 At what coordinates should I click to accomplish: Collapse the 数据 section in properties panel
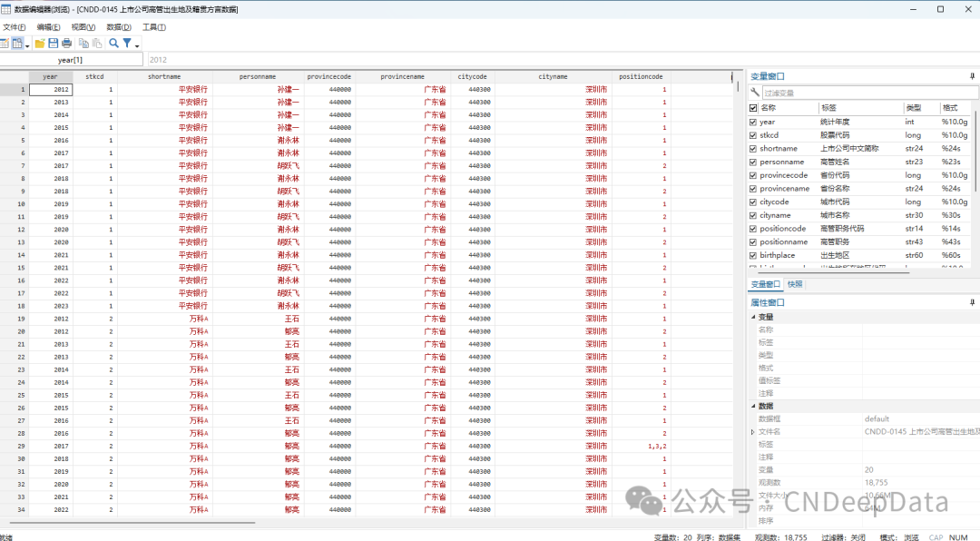click(x=753, y=406)
